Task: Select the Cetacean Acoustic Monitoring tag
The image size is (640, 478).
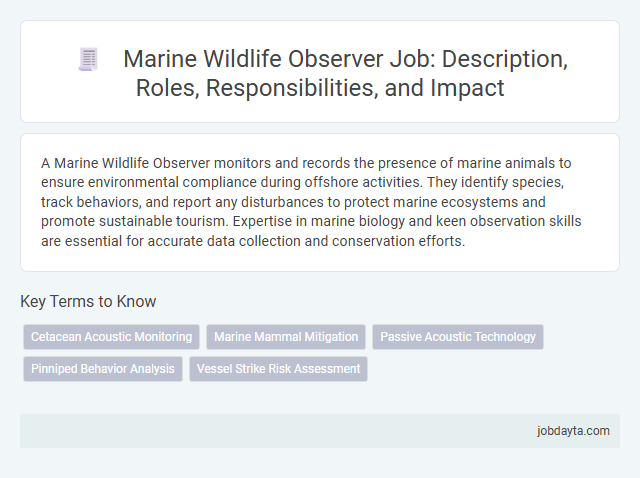Action: point(111,337)
